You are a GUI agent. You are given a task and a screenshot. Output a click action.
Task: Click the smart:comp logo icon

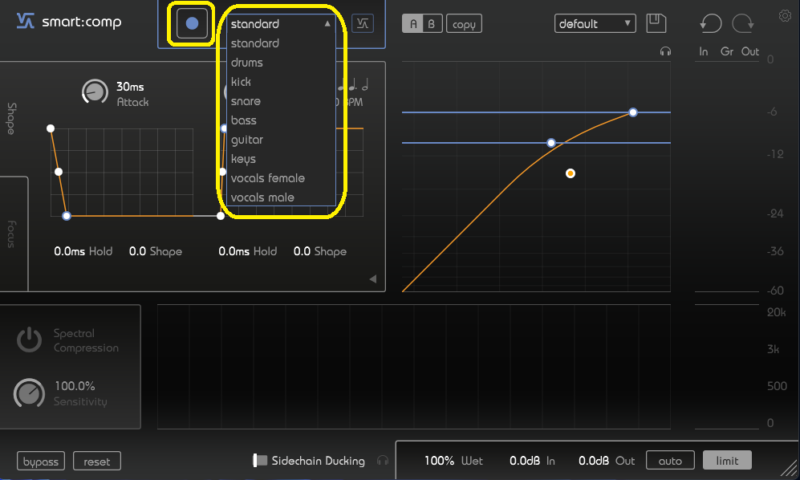point(27,22)
